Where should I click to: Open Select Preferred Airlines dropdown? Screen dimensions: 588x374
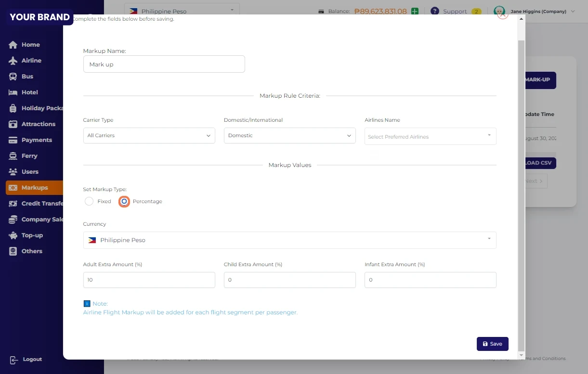(x=430, y=137)
